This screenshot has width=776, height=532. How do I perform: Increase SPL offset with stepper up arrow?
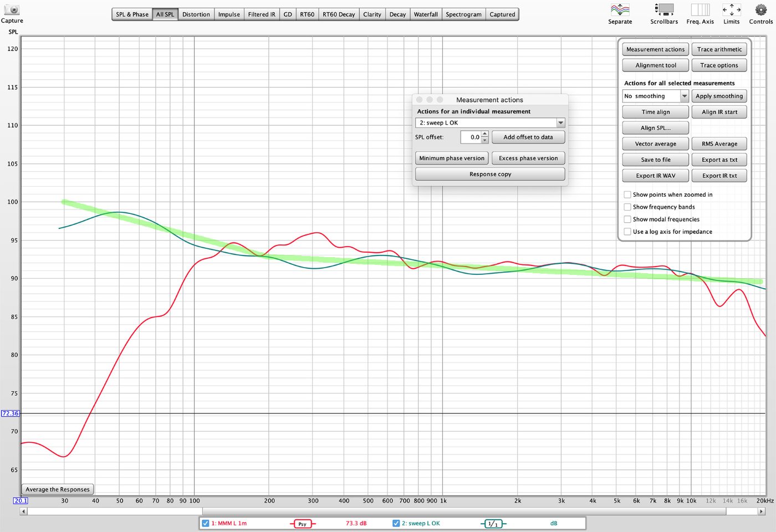pos(485,134)
